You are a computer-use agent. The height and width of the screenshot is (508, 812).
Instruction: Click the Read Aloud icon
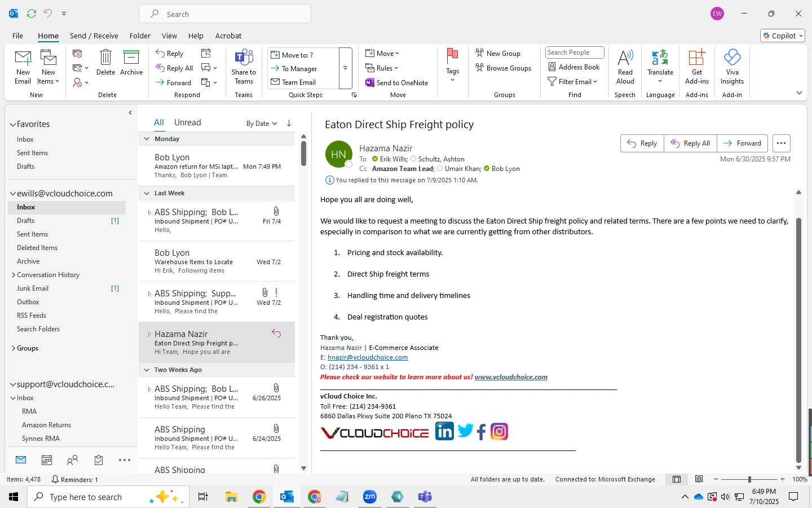coord(625,67)
